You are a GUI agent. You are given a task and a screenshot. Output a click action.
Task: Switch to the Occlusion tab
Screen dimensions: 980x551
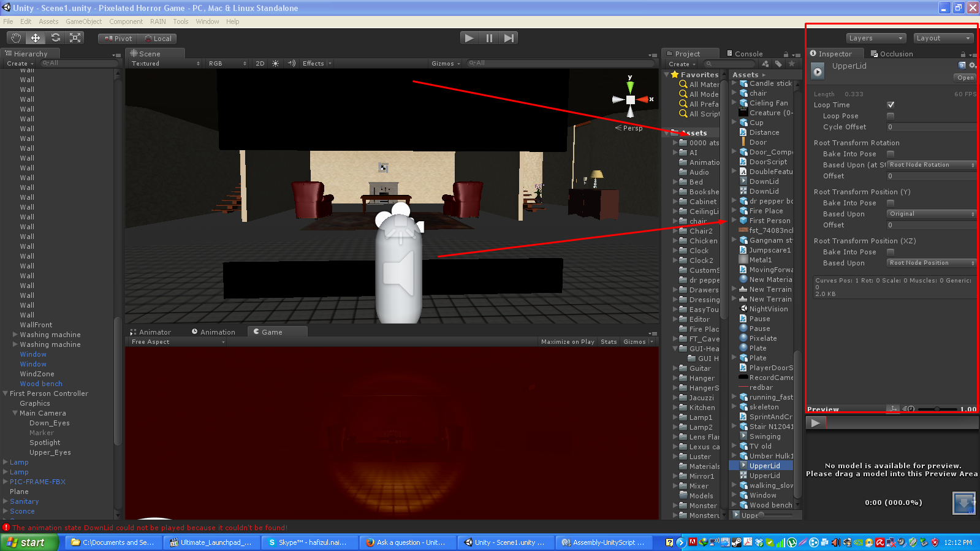pyautogui.click(x=892, y=54)
